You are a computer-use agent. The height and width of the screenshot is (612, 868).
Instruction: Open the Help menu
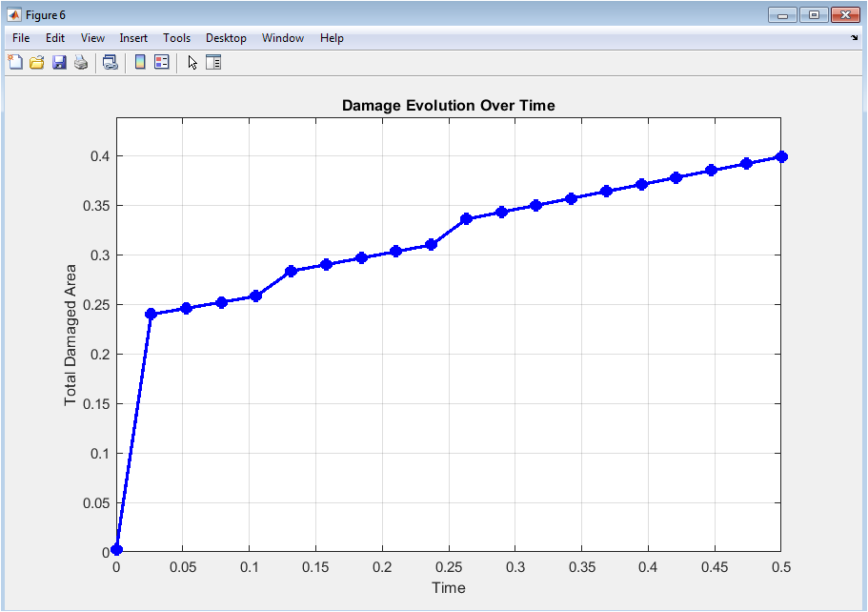click(x=332, y=38)
